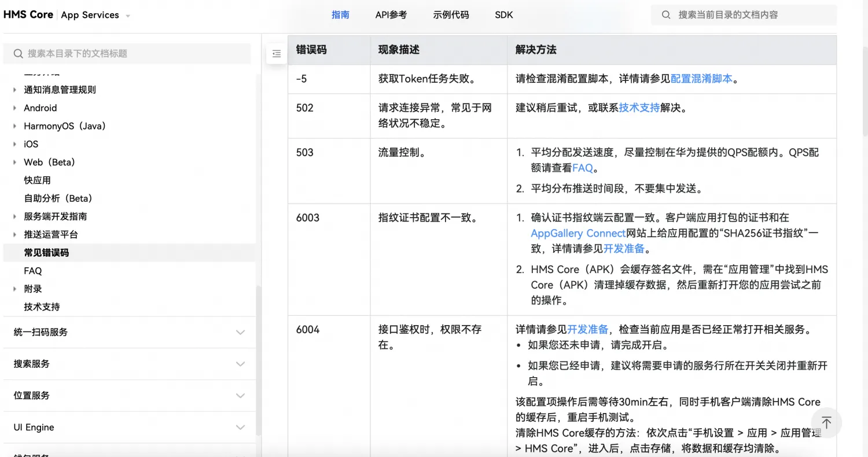Open the AppGallery Connect link
The height and width of the screenshot is (457, 868).
point(579,233)
